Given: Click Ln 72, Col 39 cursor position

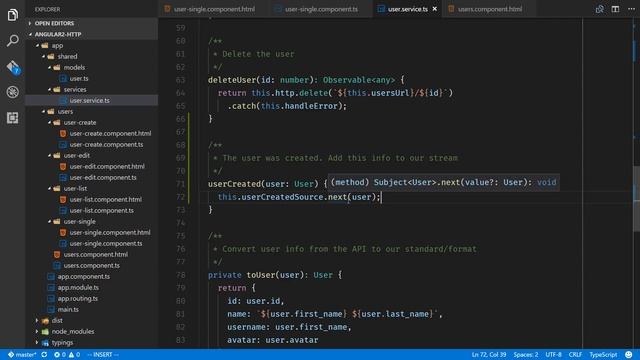Looking at the screenshot, I should pos(489,354).
